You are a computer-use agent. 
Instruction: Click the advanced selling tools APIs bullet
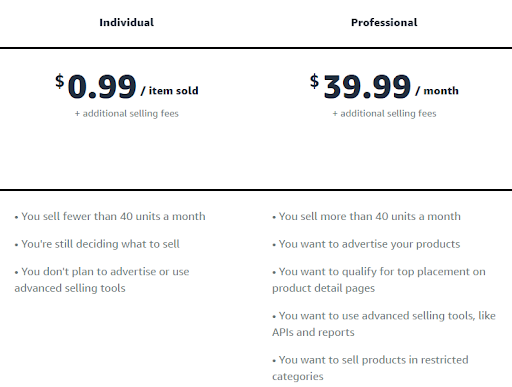tap(384, 324)
